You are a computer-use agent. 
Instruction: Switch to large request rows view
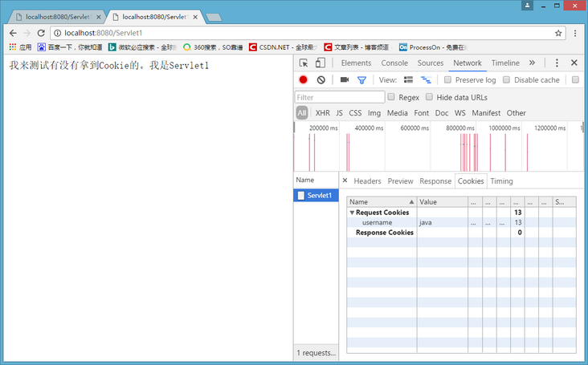408,80
